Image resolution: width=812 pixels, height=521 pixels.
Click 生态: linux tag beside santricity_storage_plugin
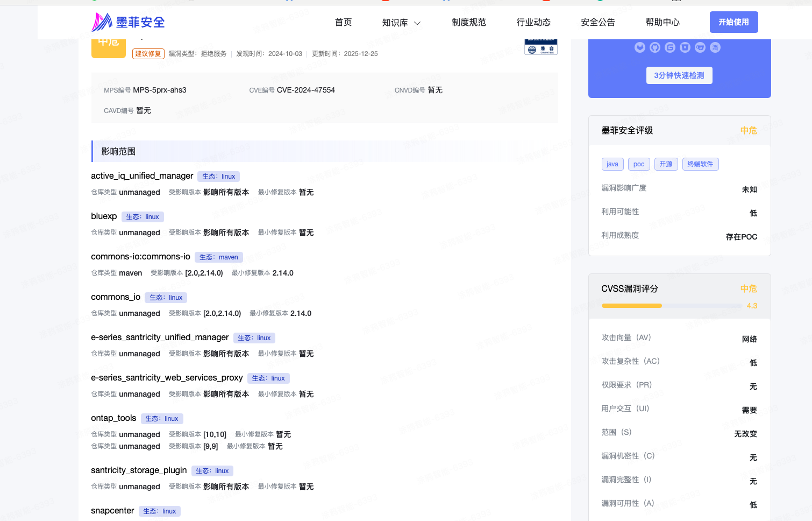212,471
